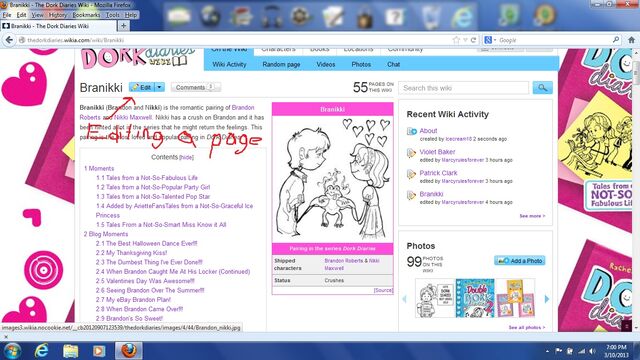
Task: Open Patrick Clark recent activity link
Action: pos(438,173)
